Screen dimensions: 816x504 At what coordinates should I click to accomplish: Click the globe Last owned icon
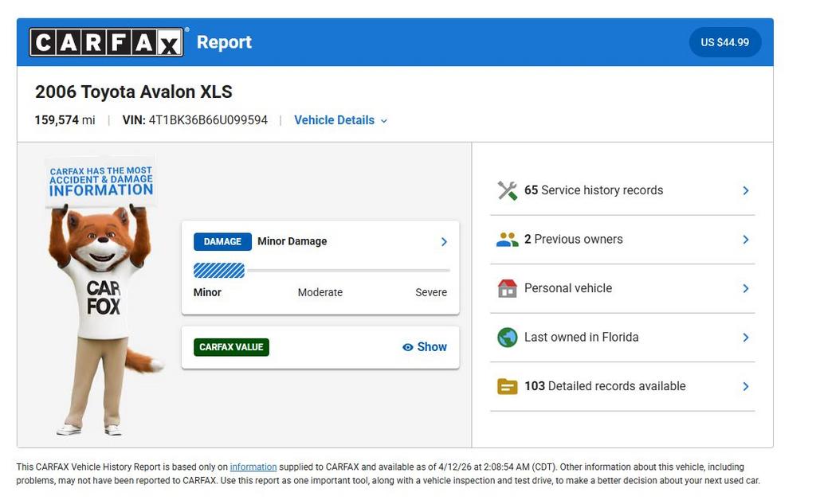click(507, 337)
